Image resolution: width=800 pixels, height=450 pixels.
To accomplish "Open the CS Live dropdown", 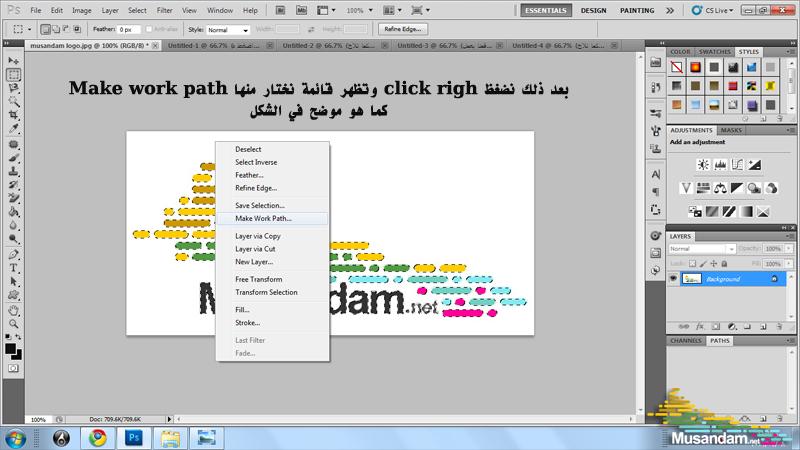I will (x=713, y=10).
